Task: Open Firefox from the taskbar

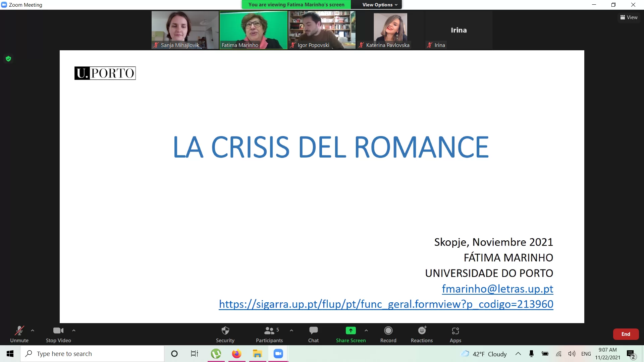Action: (237, 354)
